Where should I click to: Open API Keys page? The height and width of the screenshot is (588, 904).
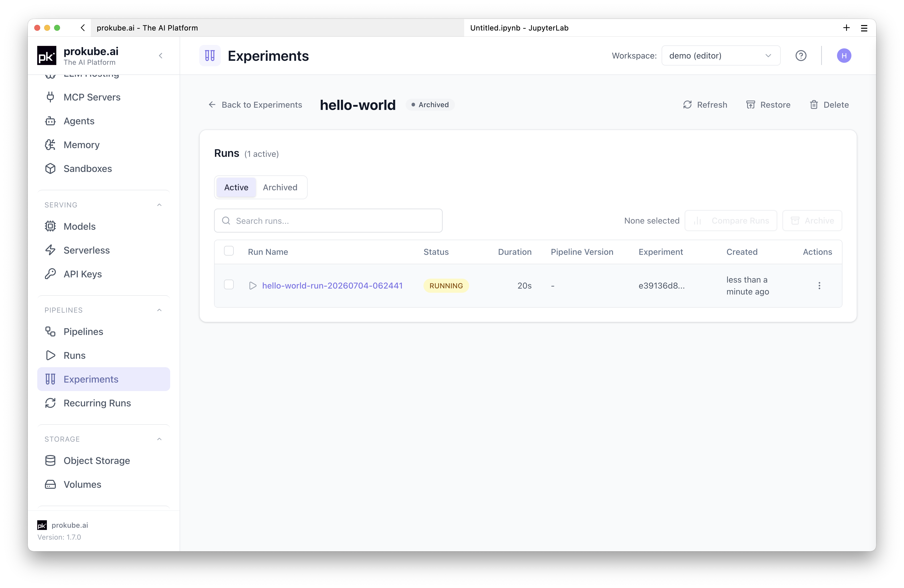click(x=103, y=274)
